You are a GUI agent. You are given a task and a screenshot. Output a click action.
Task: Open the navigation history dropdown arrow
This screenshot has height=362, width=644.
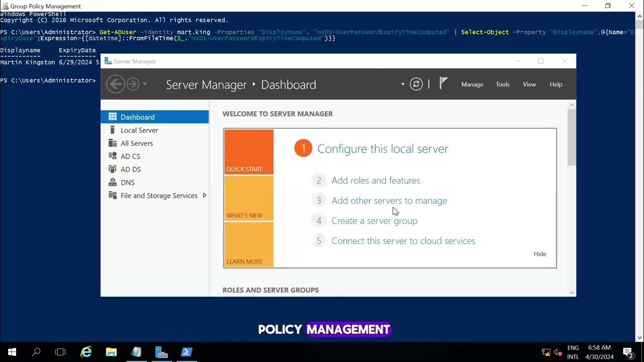click(145, 84)
